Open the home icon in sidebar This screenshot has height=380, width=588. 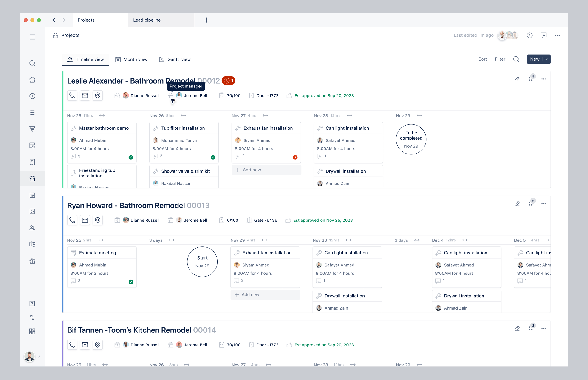32,80
